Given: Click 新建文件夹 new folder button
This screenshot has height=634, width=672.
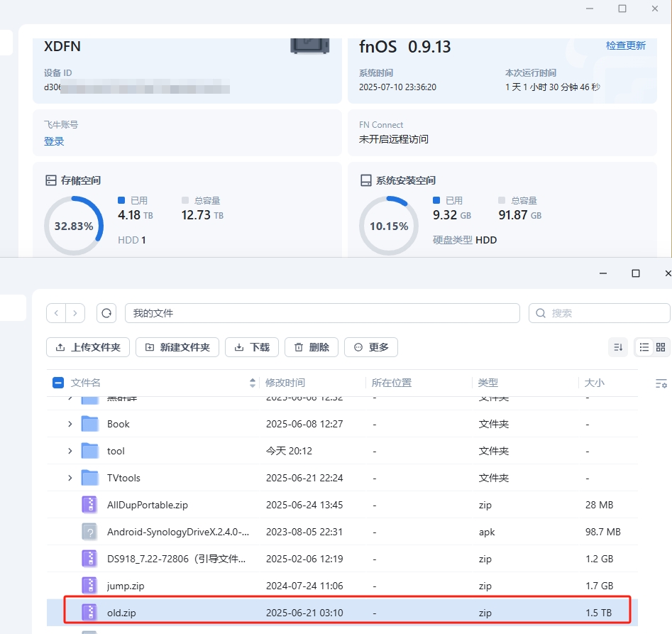Looking at the screenshot, I should (x=177, y=347).
